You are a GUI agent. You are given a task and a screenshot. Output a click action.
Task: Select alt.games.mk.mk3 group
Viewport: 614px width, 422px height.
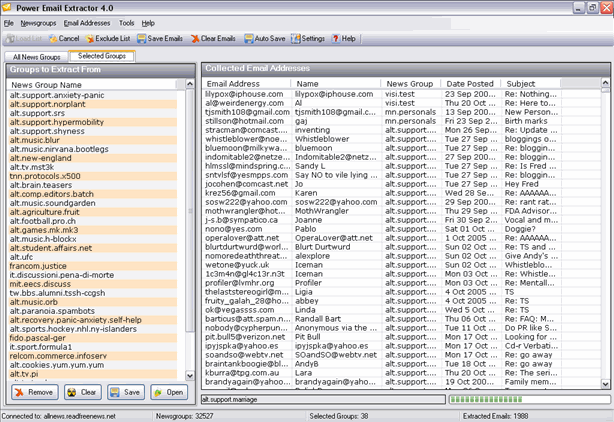(92, 230)
